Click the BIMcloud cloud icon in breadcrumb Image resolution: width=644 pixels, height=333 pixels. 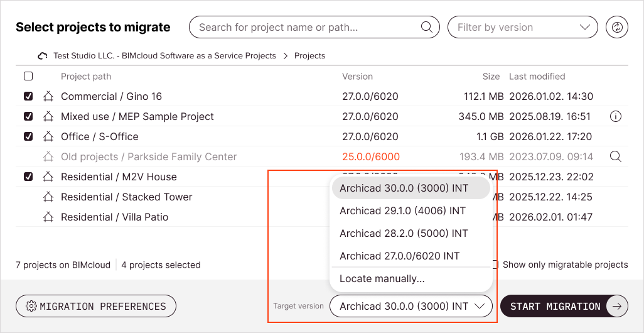point(42,56)
